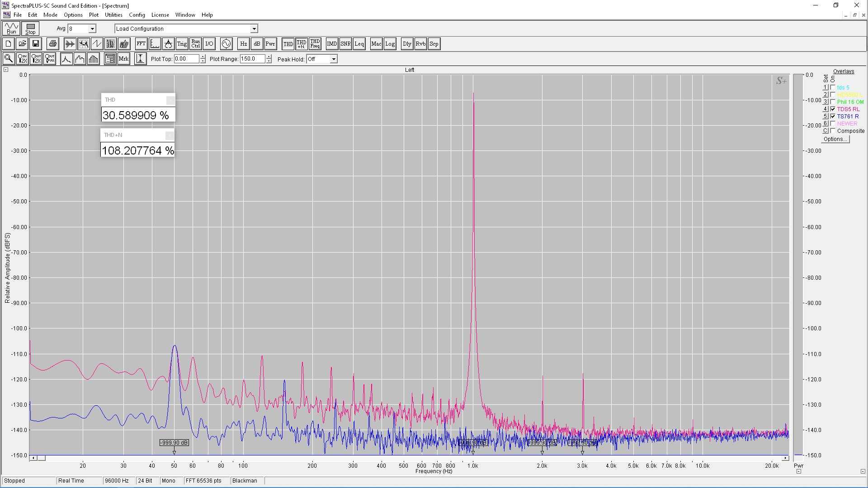Click the Zoom In 2X icon
Image resolution: width=868 pixels, height=488 pixels.
pos(22,59)
